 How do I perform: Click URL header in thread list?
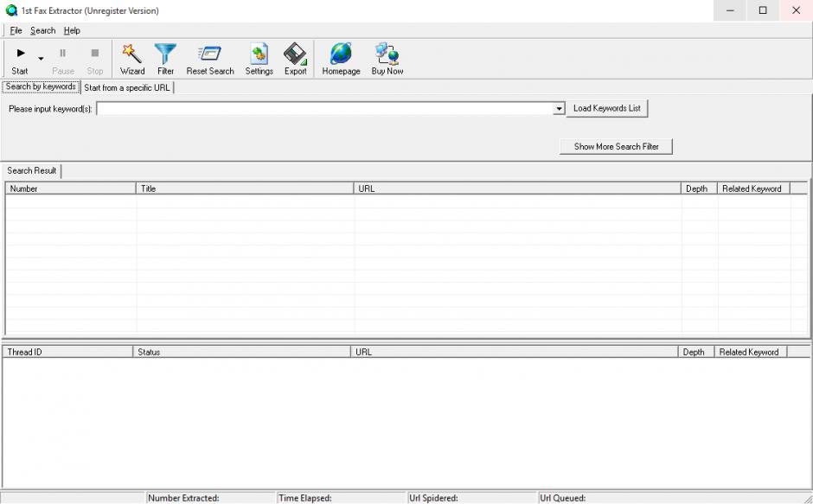tap(515, 352)
